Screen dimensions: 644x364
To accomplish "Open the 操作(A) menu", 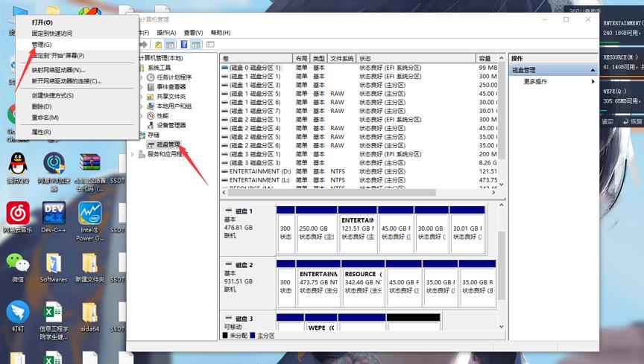I will click(165, 33).
